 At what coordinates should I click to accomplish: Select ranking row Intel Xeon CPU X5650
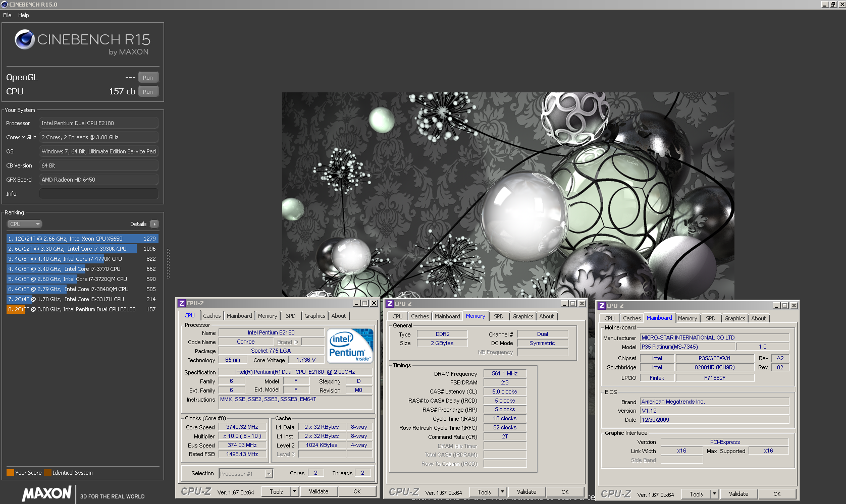[82, 239]
